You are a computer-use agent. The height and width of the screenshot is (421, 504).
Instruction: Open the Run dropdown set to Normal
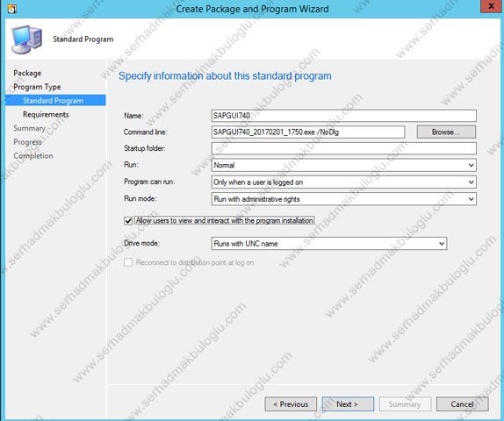click(x=344, y=166)
